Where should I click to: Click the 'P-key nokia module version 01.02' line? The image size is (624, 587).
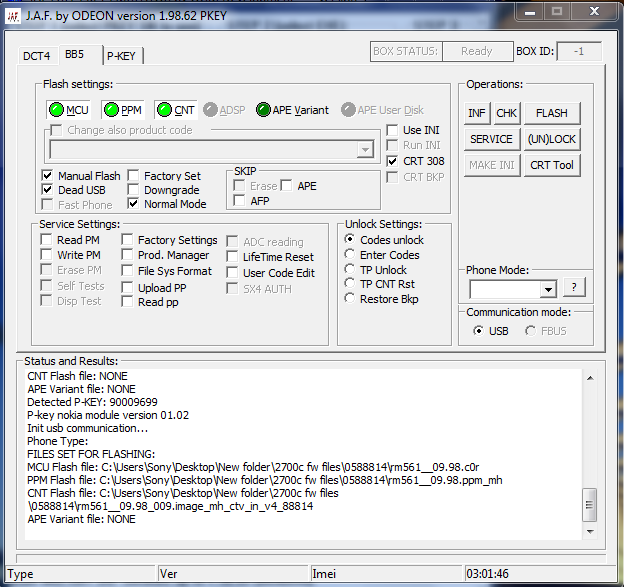point(108,415)
